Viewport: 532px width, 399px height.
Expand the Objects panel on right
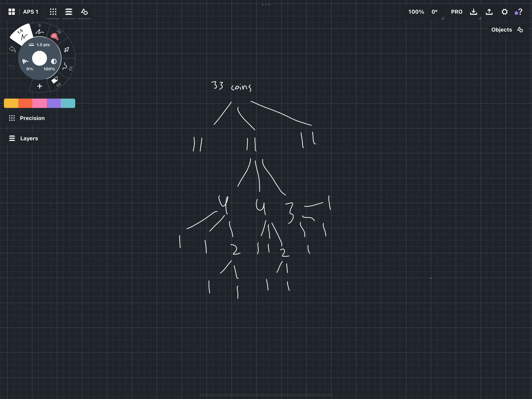(507, 30)
